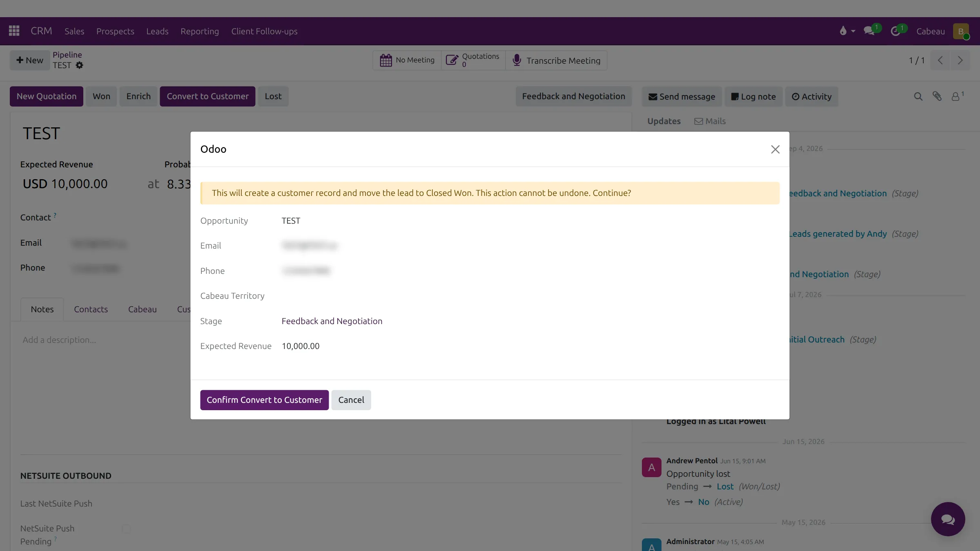Close the Odoo dialog with X

coord(775,149)
